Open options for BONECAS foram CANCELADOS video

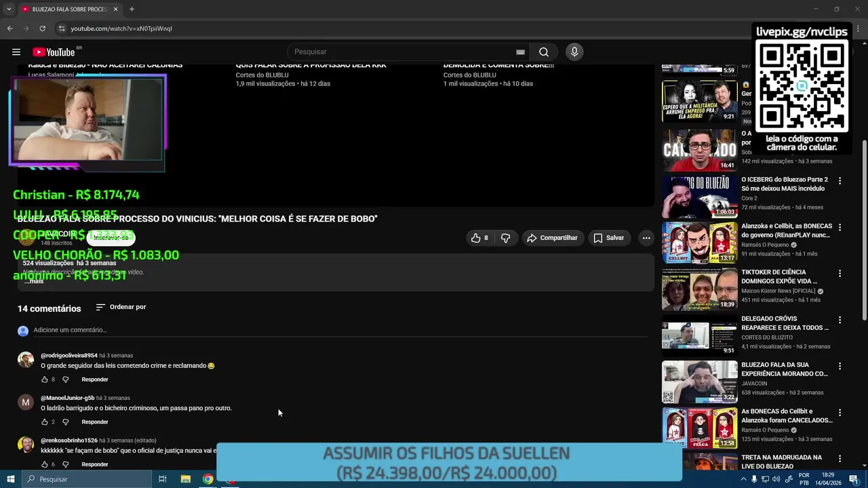(840, 412)
